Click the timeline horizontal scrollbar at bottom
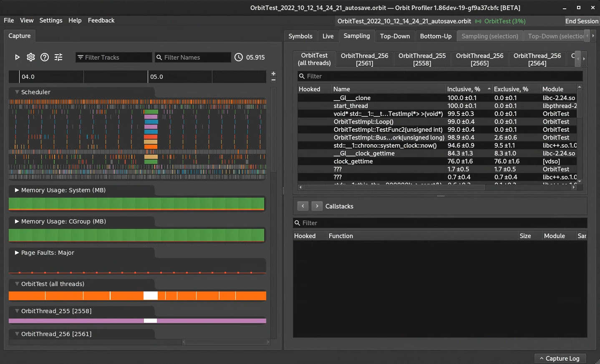This screenshot has width=600, height=364. tap(226, 342)
